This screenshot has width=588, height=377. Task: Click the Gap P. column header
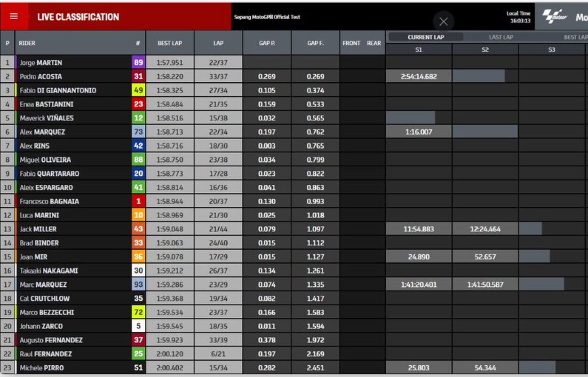(x=267, y=43)
